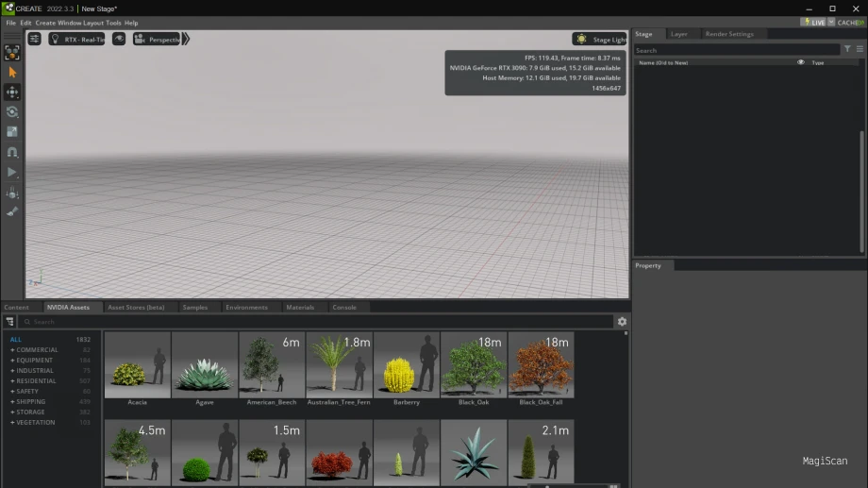Select the physics tool icon below Play

point(12,193)
